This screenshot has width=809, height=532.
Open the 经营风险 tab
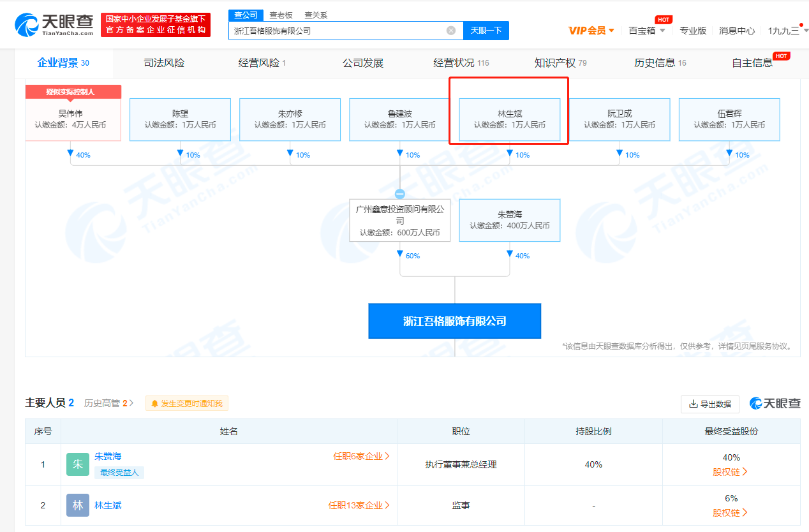click(x=262, y=63)
